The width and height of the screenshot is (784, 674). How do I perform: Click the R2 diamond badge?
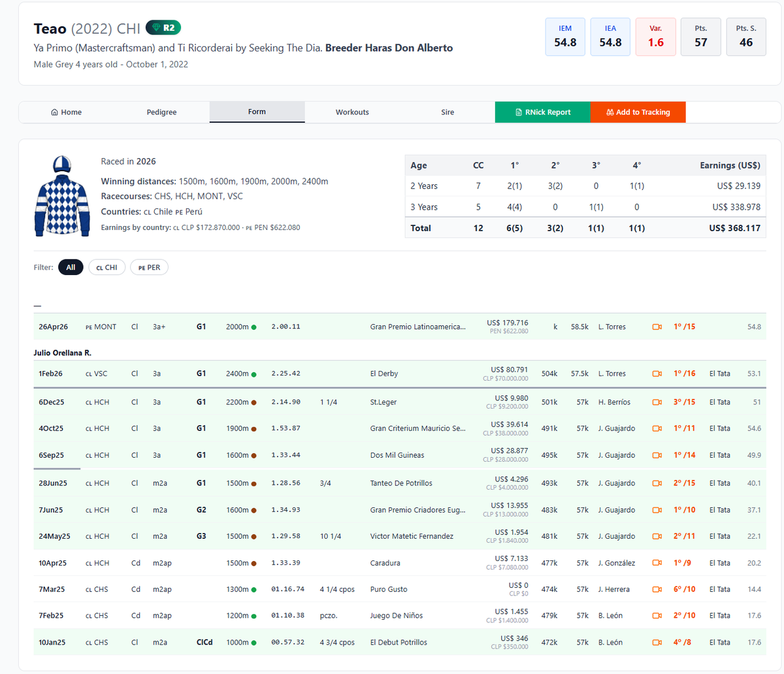click(x=163, y=27)
